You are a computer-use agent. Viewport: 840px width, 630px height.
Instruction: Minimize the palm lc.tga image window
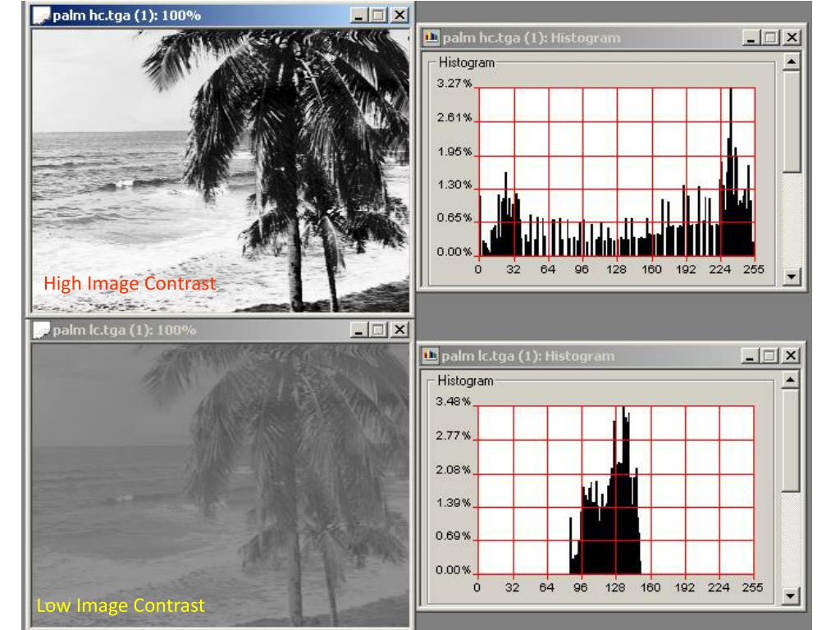pyautogui.click(x=359, y=330)
